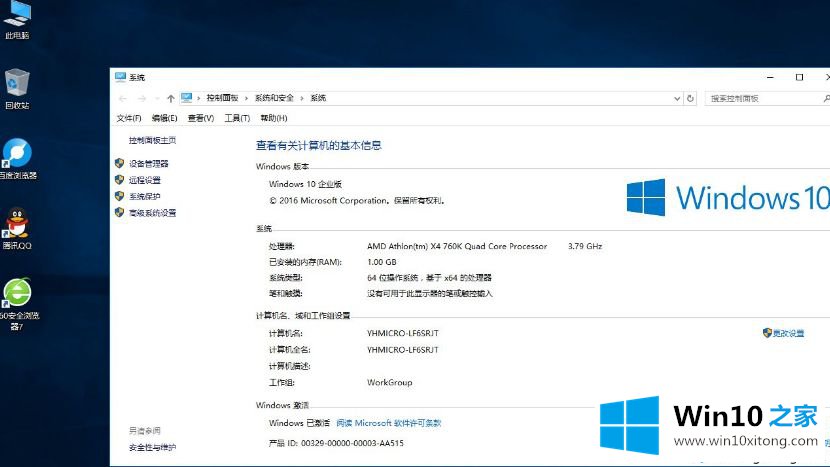
Task: Open the 文件(F) menu
Action: (x=129, y=118)
